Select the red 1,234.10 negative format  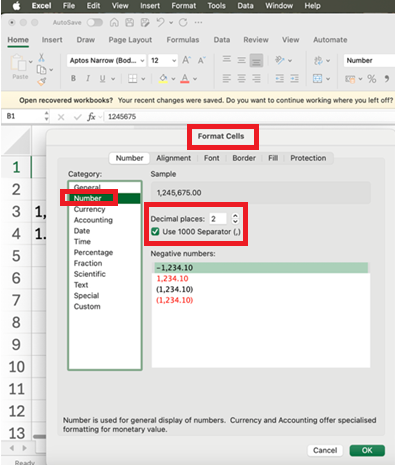[172, 278]
